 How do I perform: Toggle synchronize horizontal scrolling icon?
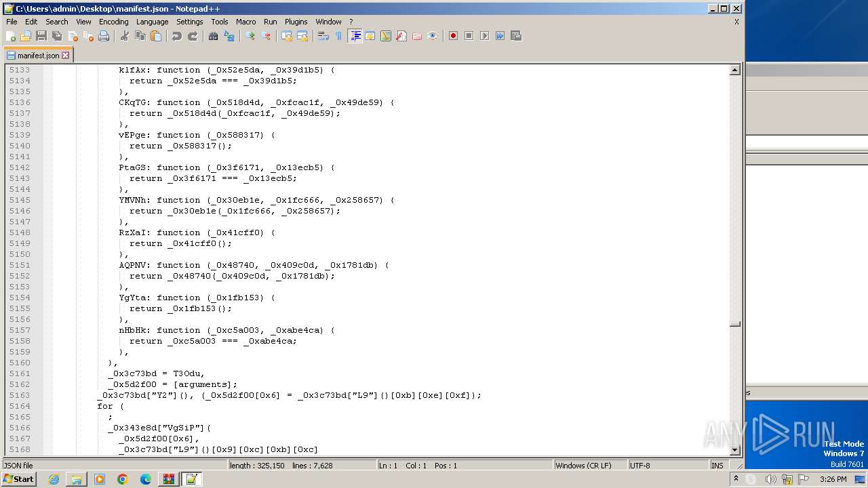pyautogui.click(x=302, y=36)
